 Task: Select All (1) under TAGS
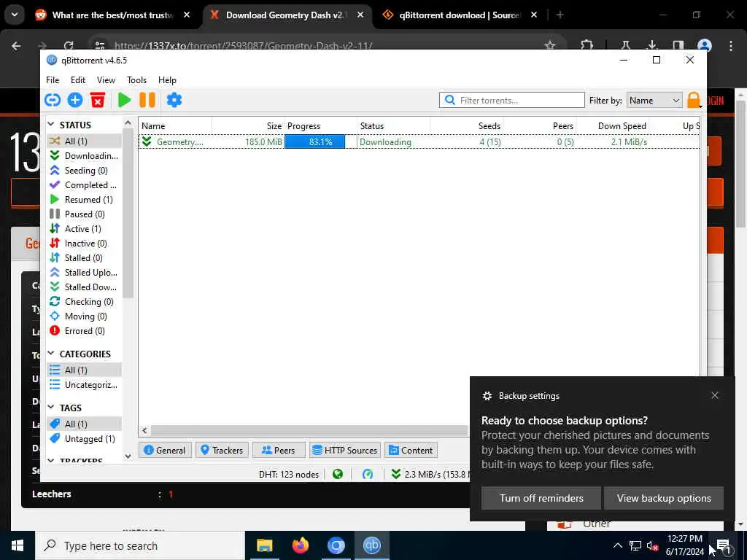85,424
